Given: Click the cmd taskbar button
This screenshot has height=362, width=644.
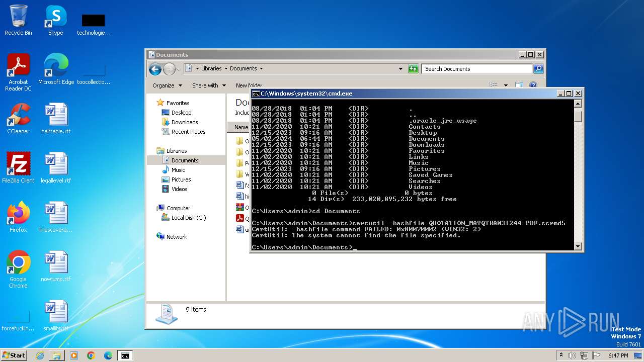Looking at the screenshot, I should (x=125, y=355).
